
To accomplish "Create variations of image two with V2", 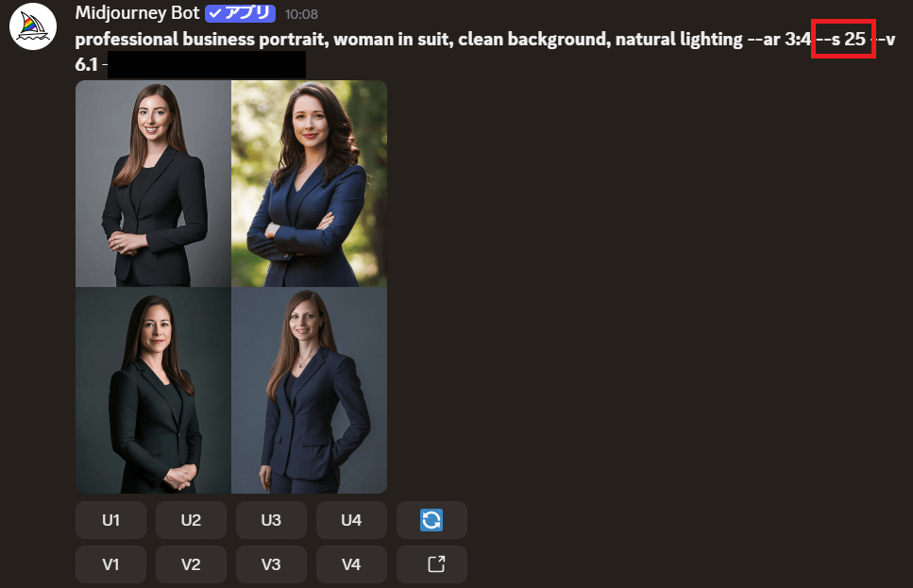I will (x=191, y=564).
